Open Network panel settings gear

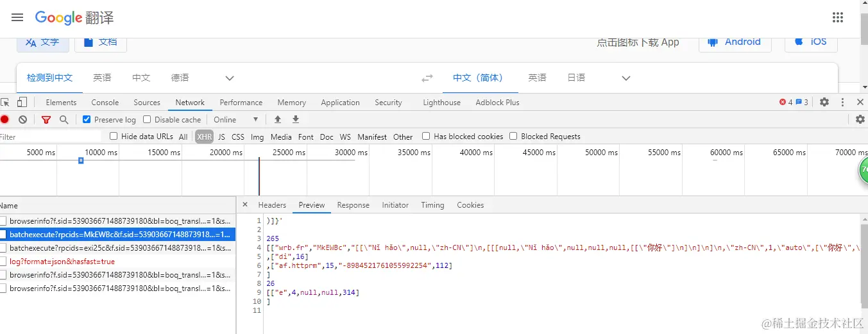click(x=860, y=119)
